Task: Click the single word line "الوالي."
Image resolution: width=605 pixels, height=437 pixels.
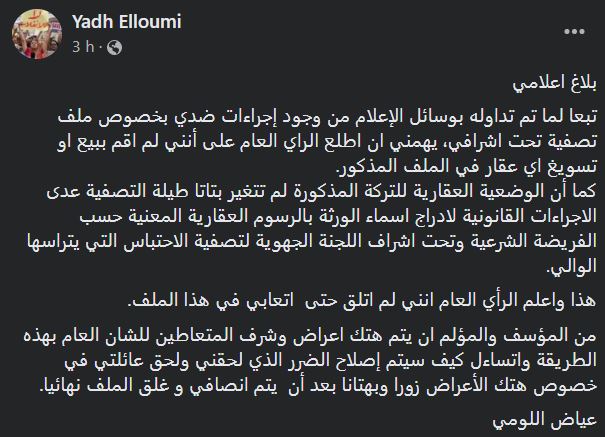Action: coord(572,266)
